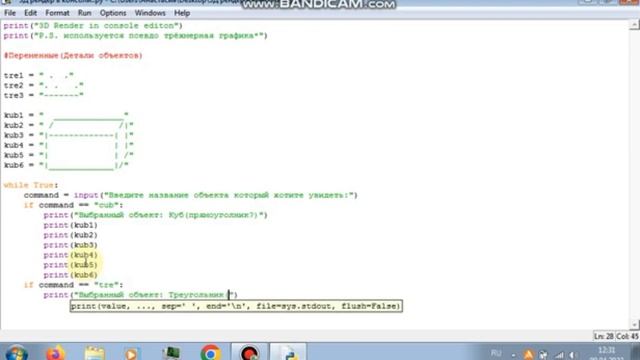Show hidden tray icons arrow
The height and width of the screenshot is (360, 640).
click(513, 355)
